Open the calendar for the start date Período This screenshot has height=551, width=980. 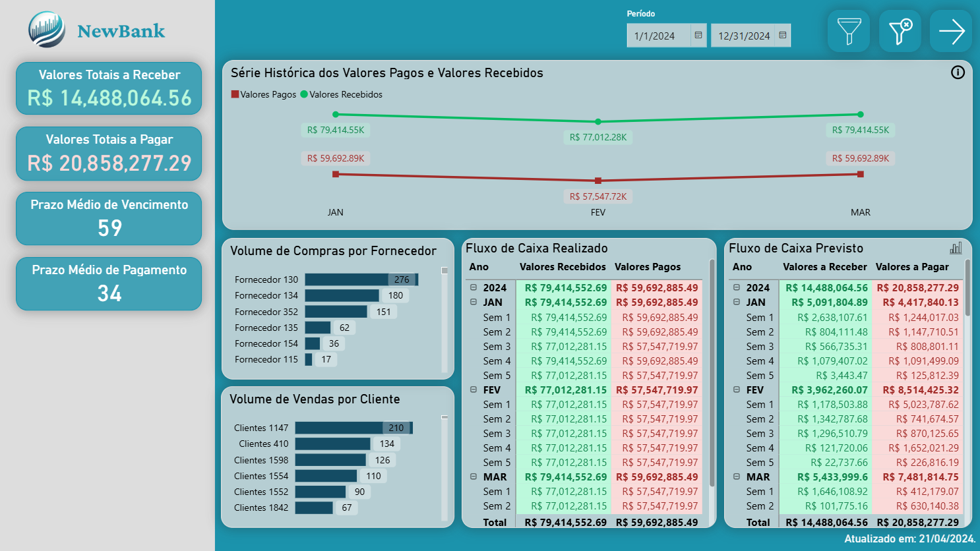pyautogui.click(x=699, y=35)
